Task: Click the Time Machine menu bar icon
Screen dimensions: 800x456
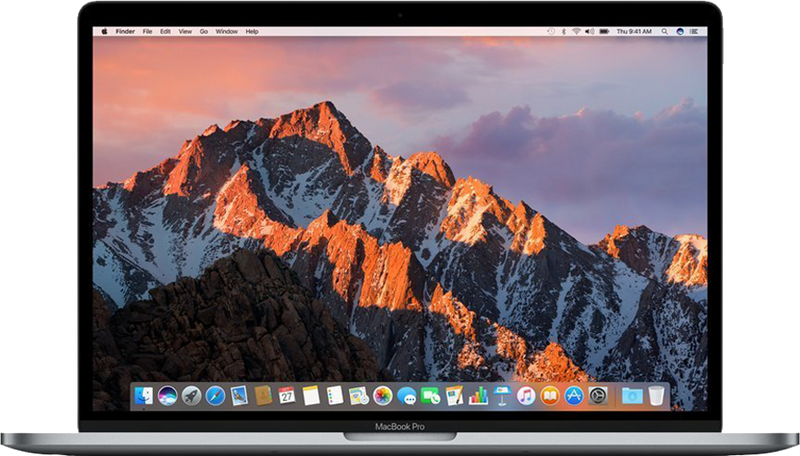Action: [551, 31]
